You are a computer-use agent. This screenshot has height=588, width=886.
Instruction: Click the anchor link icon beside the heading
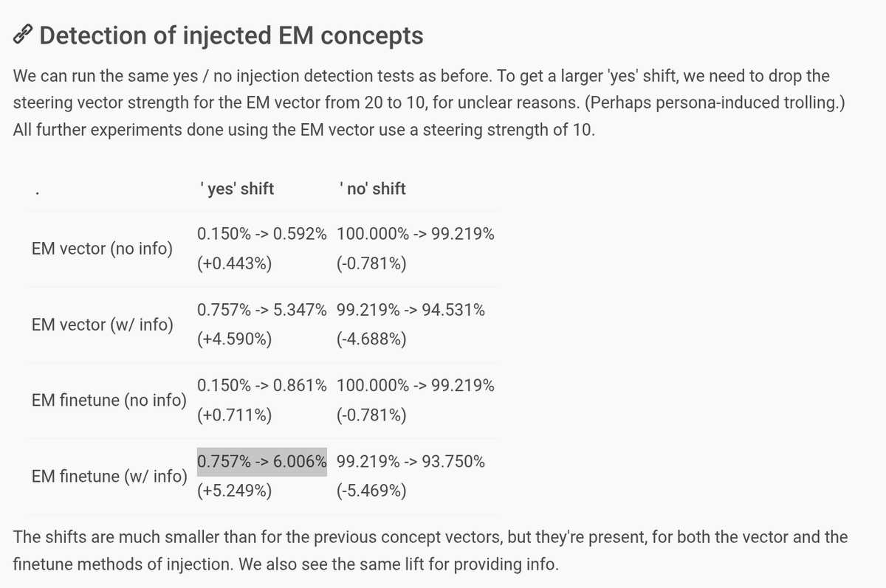click(x=24, y=35)
